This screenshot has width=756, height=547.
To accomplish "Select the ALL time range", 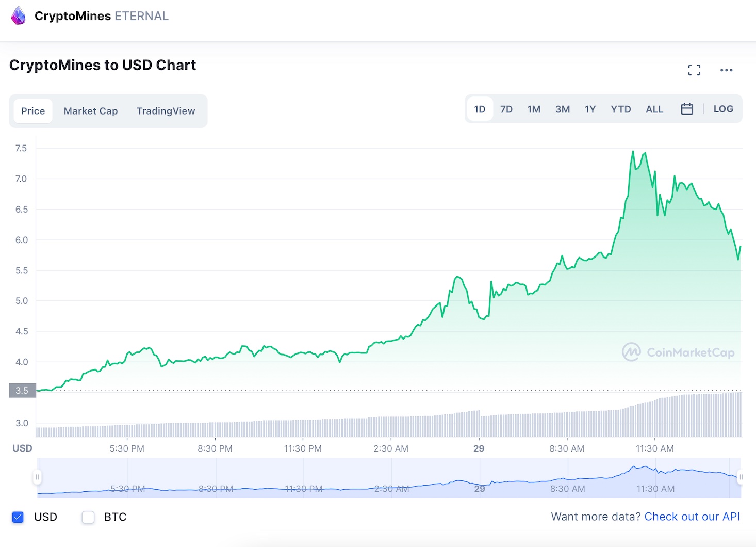I will [654, 109].
